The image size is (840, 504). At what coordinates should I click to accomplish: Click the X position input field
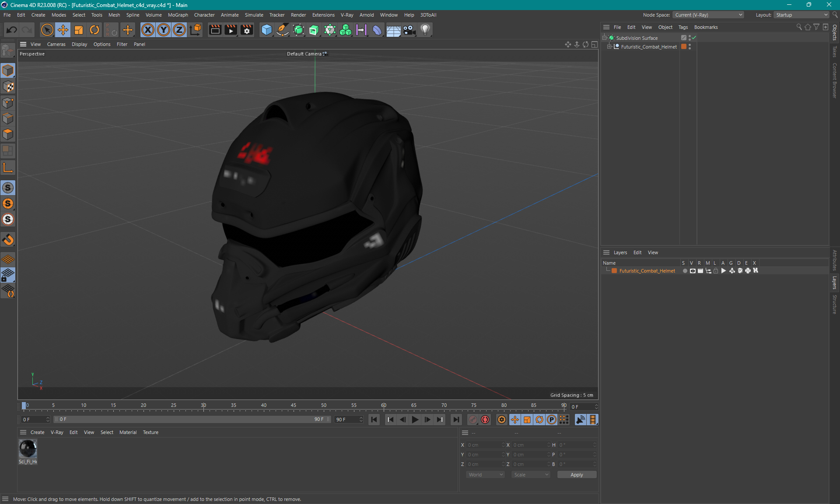coord(483,444)
